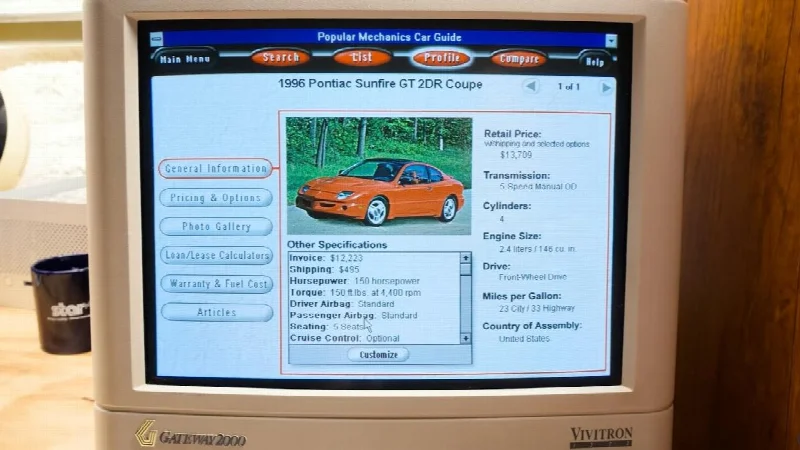The height and width of the screenshot is (450, 800).
Task: Click the 5 Speed Manual OD value
Action: [x=538, y=187]
